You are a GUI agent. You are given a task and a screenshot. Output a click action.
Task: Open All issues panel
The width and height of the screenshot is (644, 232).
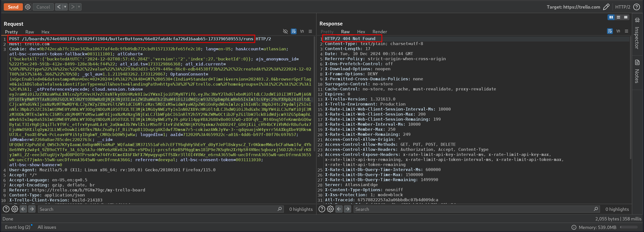(47, 227)
